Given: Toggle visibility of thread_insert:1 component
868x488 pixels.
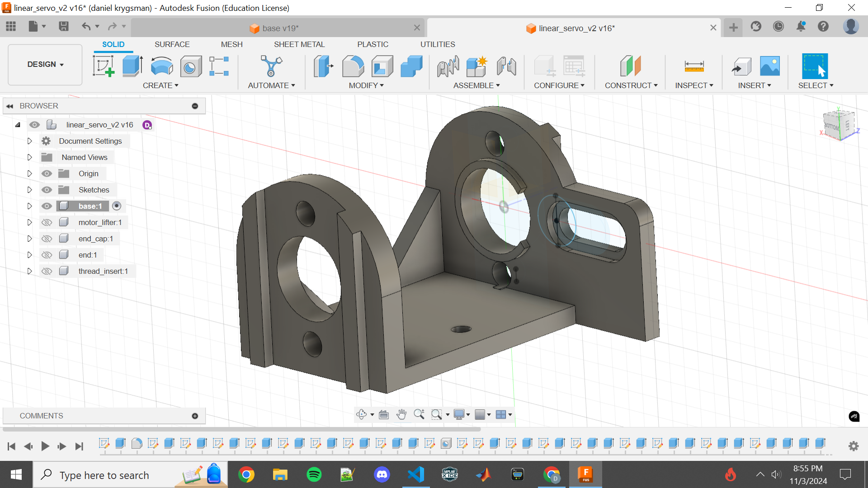Looking at the screenshot, I should point(46,271).
